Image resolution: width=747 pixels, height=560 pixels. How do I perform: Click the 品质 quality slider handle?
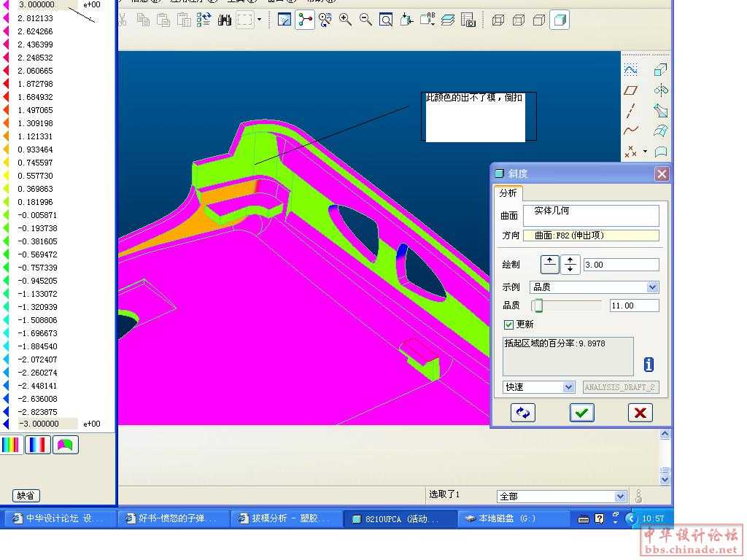[538, 306]
